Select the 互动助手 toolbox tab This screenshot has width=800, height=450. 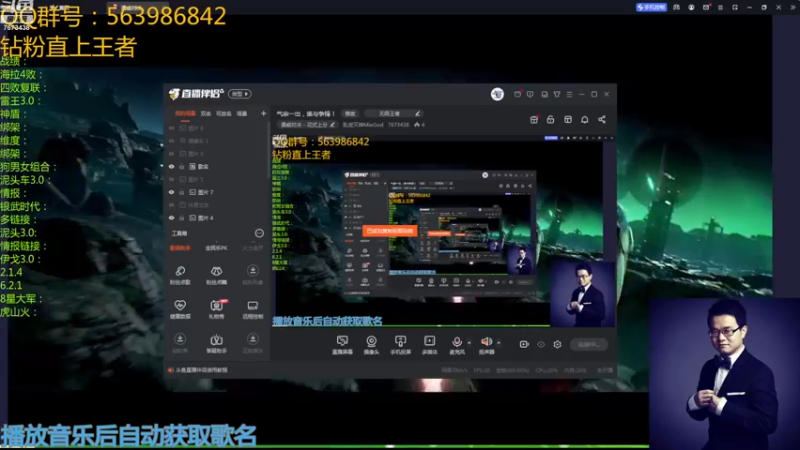(x=180, y=248)
